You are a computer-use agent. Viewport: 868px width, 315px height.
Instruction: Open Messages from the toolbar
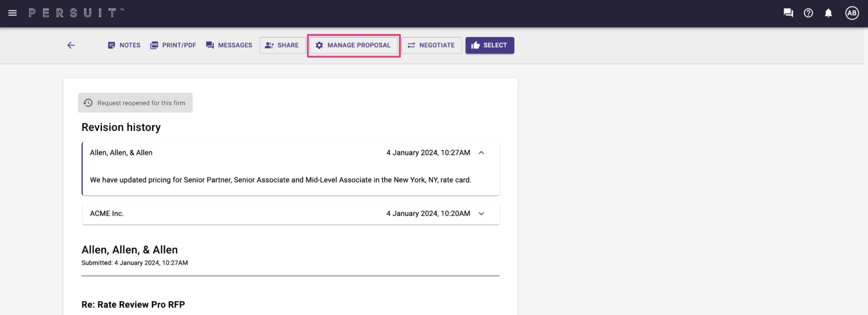[229, 45]
